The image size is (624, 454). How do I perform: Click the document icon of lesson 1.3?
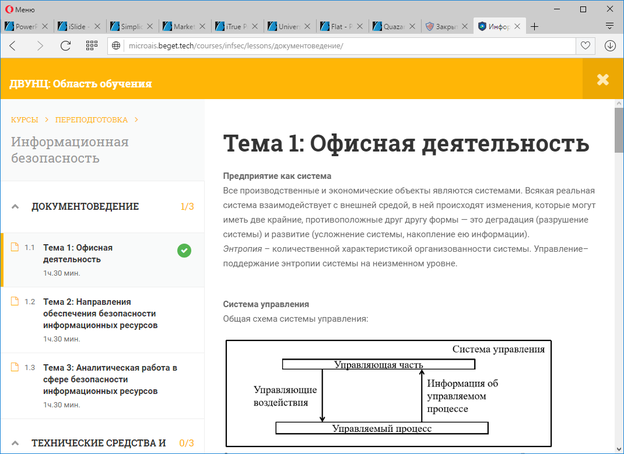point(15,367)
